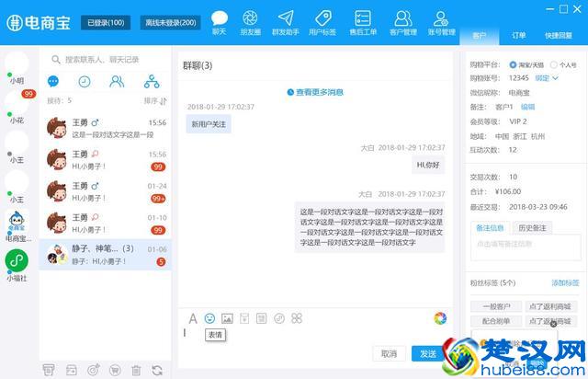
Task: Click the 一般客户 tag
Action: pyautogui.click(x=496, y=306)
